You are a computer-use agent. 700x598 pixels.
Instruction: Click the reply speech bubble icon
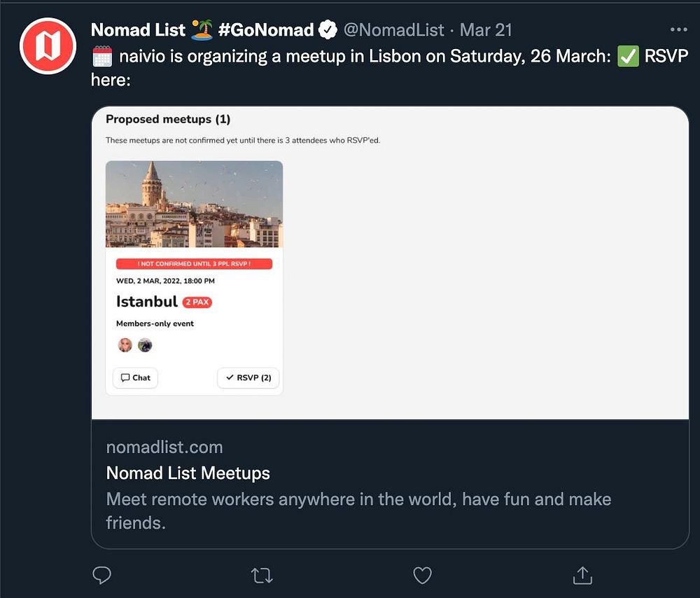[x=102, y=576]
